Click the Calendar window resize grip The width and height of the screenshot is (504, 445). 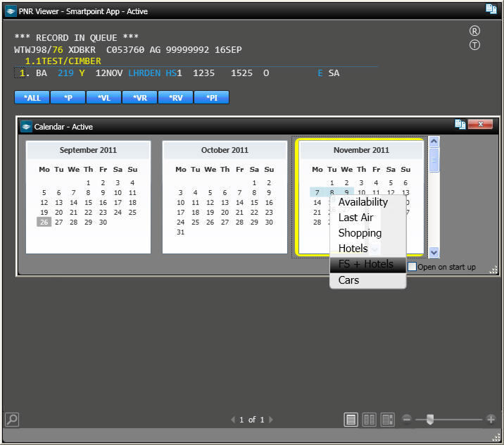[493, 270]
